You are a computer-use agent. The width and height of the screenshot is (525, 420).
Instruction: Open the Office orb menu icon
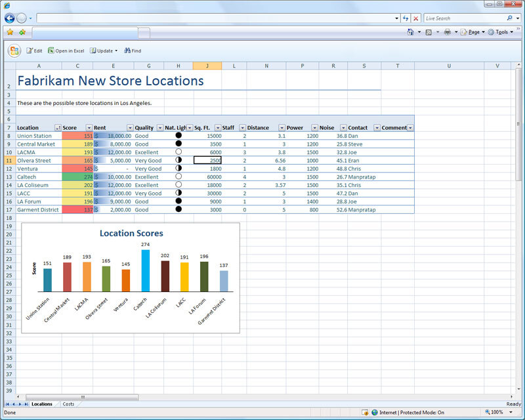coord(14,51)
